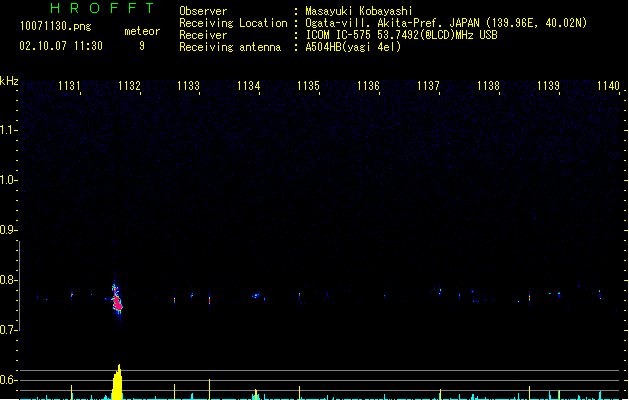The width and height of the screenshot is (629, 400).
Task: Click the tall yellow intensity peak near 1132
Action: tap(117, 382)
